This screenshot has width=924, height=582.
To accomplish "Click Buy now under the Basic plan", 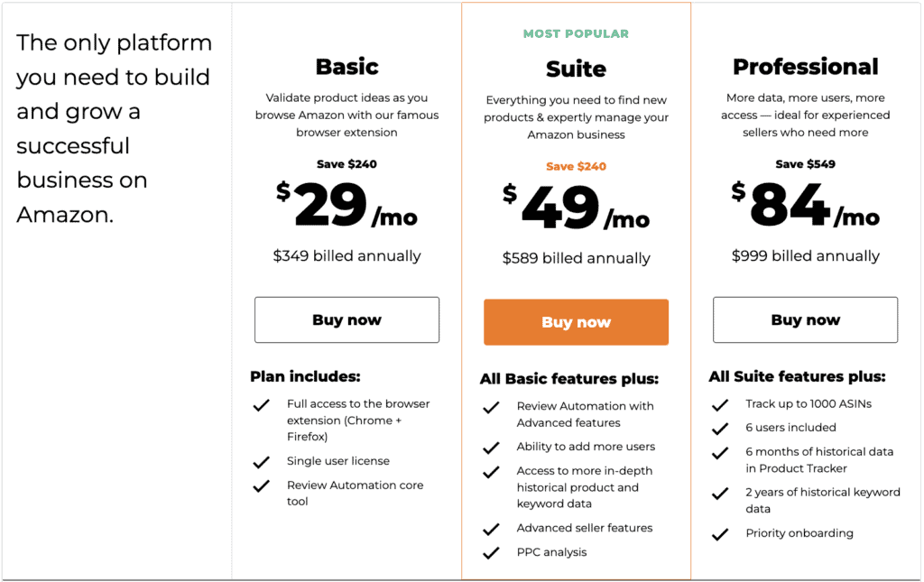I will coord(346,319).
